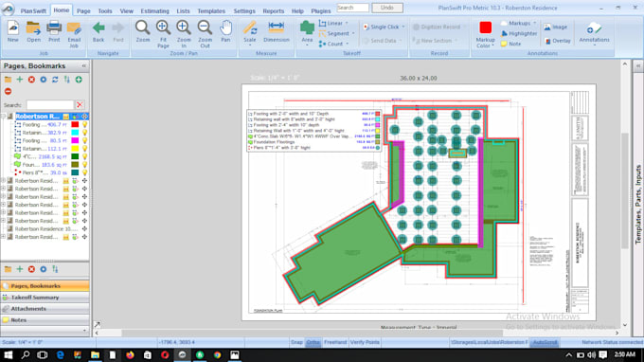The width and height of the screenshot is (644, 362).
Task: Toggle Freehand mode in status bar
Action: coord(335,342)
